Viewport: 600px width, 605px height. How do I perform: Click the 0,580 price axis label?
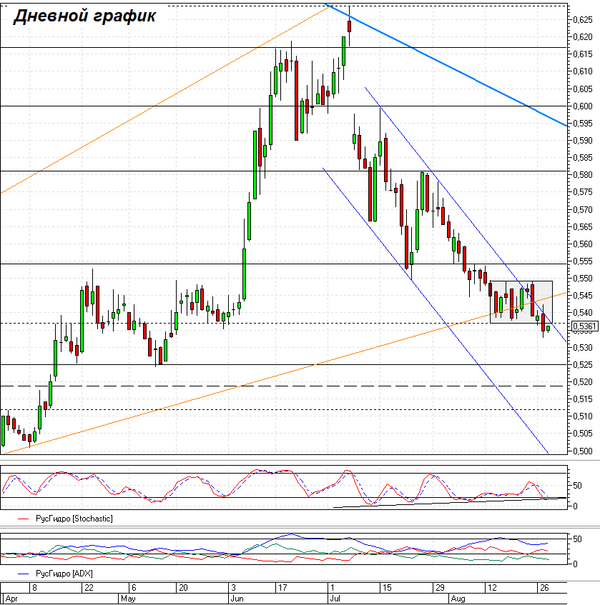[x=582, y=175]
